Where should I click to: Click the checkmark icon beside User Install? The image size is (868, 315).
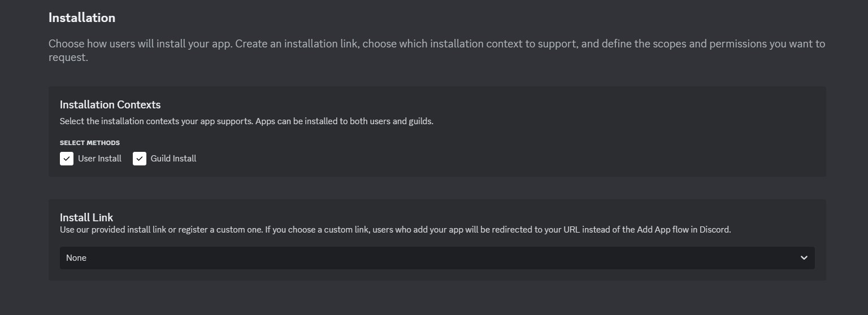click(67, 159)
